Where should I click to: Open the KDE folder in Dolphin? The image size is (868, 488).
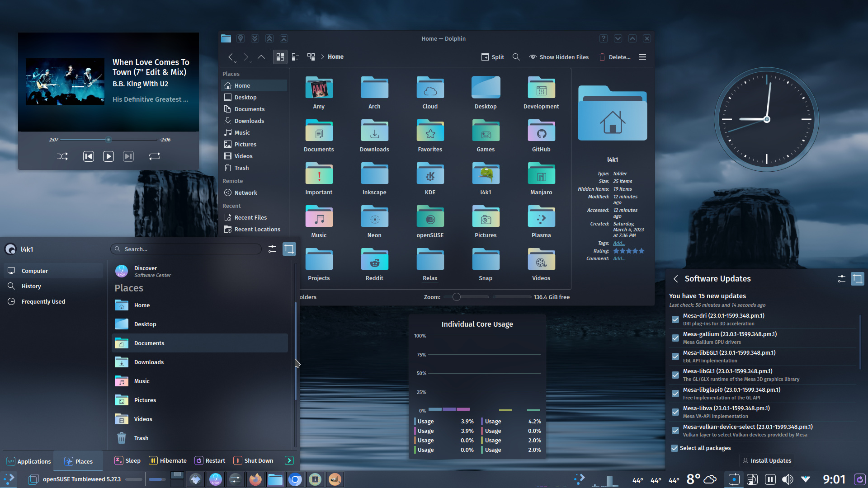[430, 178]
